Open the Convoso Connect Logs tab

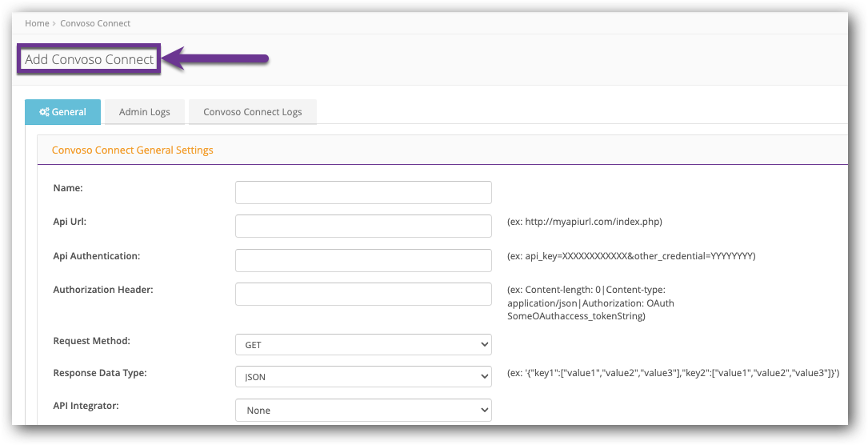pyautogui.click(x=253, y=112)
